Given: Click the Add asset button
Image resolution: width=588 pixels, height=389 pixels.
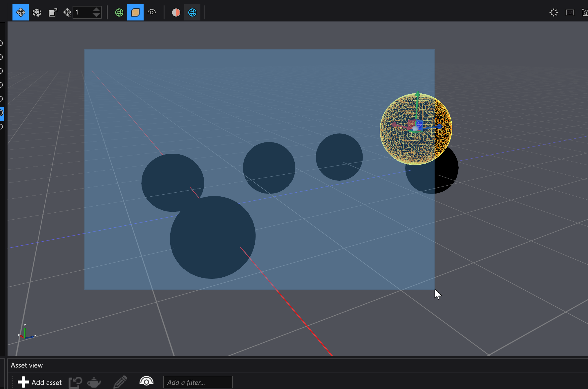Looking at the screenshot, I should (40, 382).
